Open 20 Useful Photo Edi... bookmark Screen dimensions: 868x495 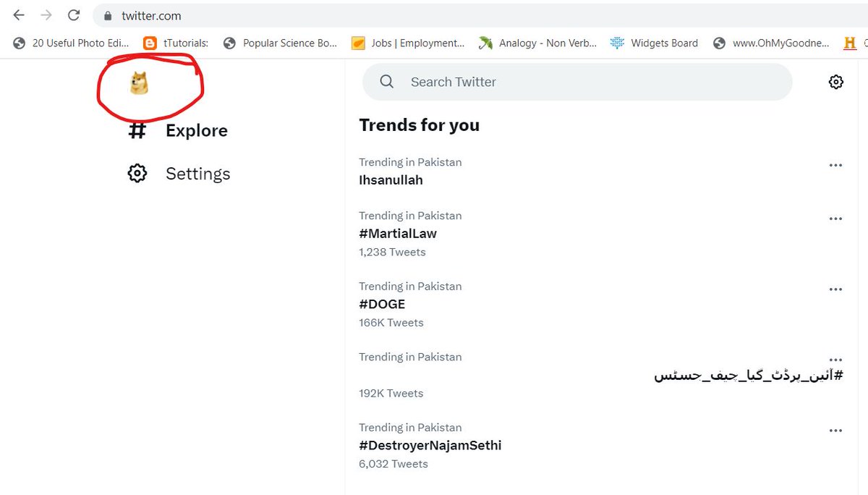coord(71,43)
